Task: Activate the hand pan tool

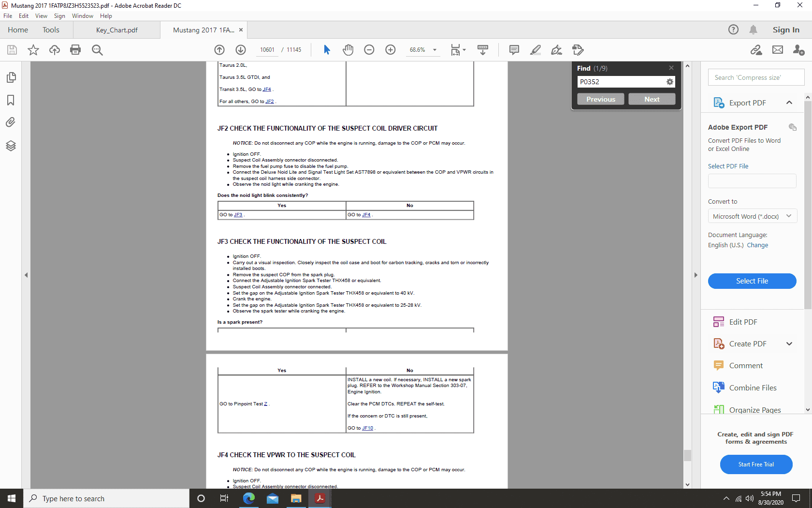Action: tap(348, 50)
